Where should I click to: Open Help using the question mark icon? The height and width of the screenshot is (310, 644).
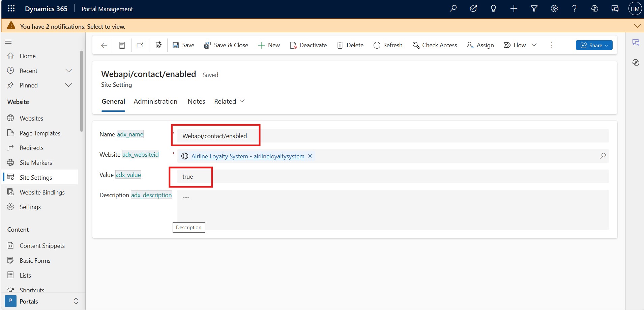click(574, 8)
